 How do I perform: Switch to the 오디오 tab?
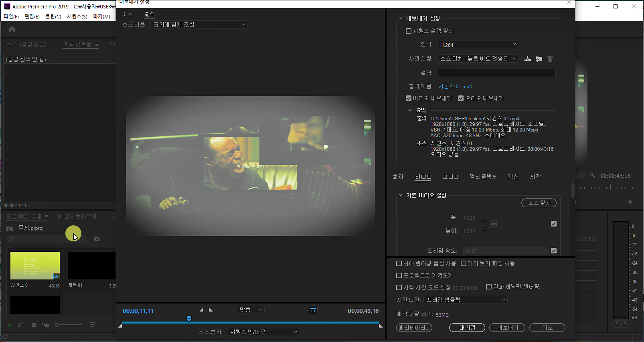coord(451,177)
